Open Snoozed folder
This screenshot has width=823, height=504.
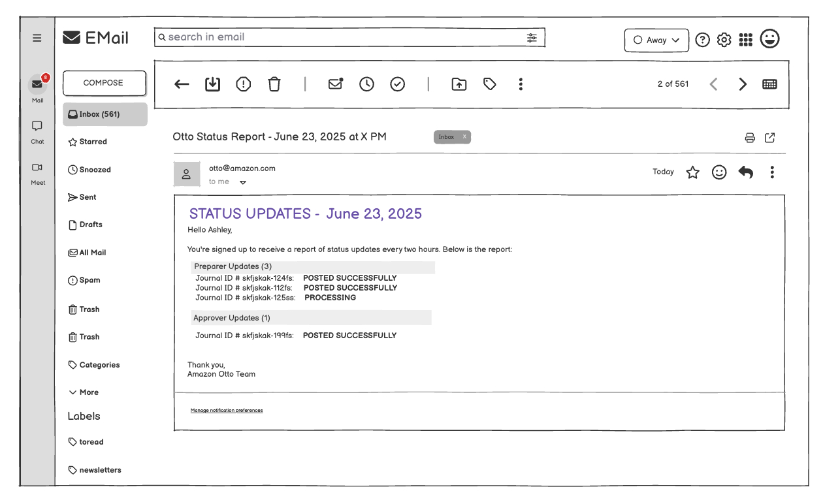coord(89,170)
